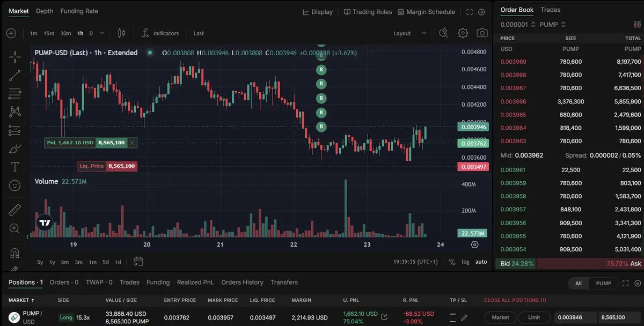Toggle log scale mode
The image size is (644, 326).
[465, 262]
